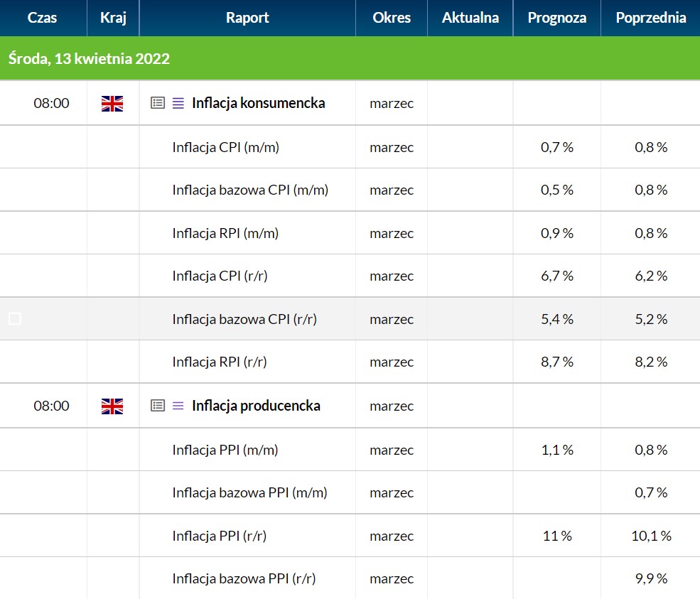
Task: Select the Poprzednia column header
Action: point(650,18)
